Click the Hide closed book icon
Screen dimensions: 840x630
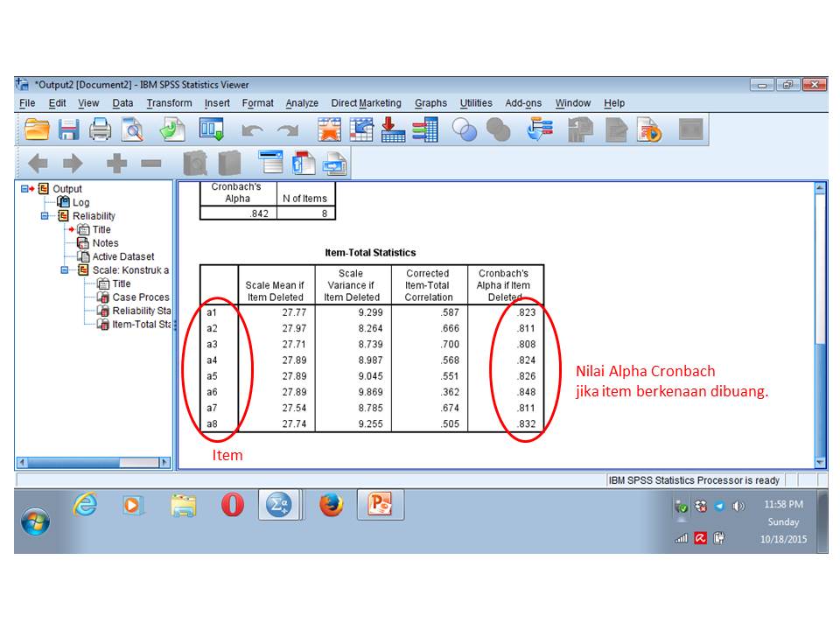pos(230,163)
